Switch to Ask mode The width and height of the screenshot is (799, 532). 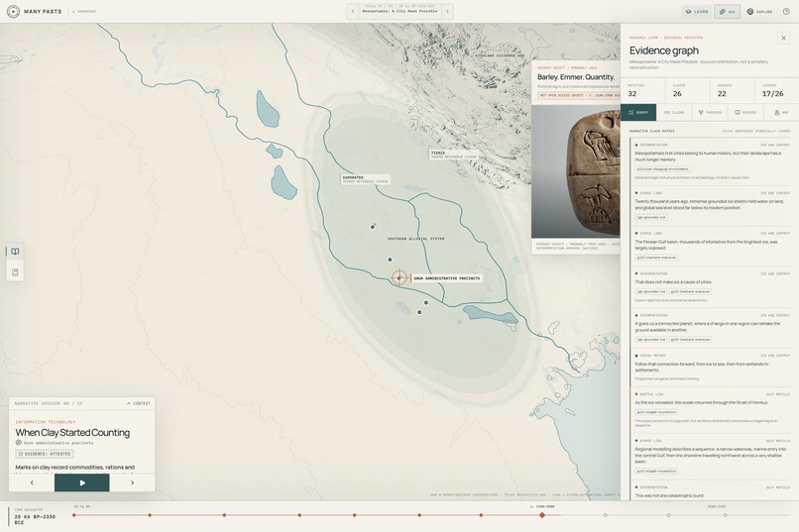(728, 11)
